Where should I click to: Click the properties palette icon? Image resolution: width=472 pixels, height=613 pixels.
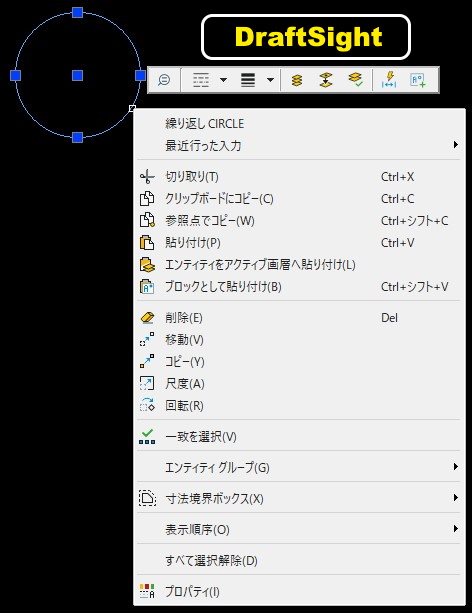tap(147, 591)
